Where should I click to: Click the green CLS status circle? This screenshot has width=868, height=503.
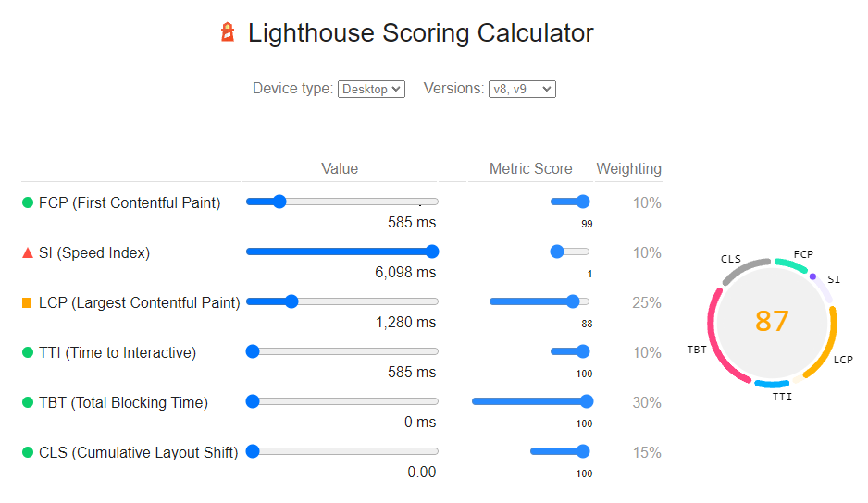click(x=27, y=452)
